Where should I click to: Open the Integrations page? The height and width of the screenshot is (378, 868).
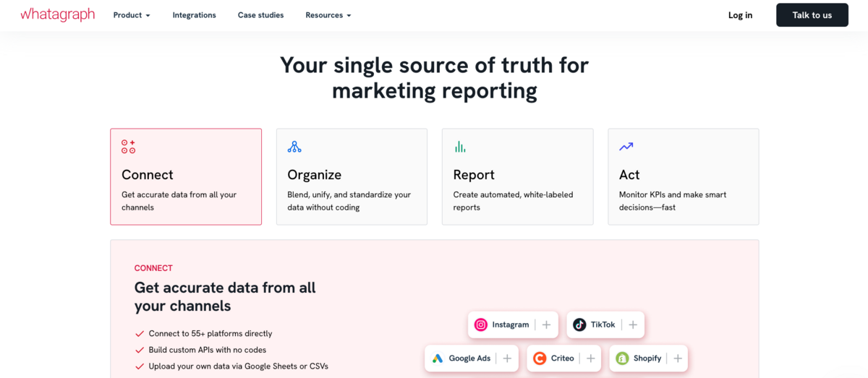click(x=194, y=15)
